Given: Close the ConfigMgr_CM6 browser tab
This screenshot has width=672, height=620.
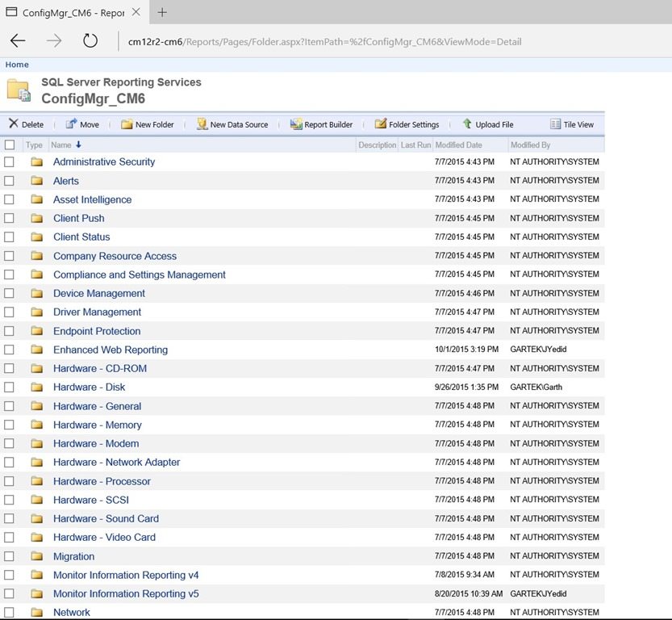Looking at the screenshot, I should (x=136, y=12).
